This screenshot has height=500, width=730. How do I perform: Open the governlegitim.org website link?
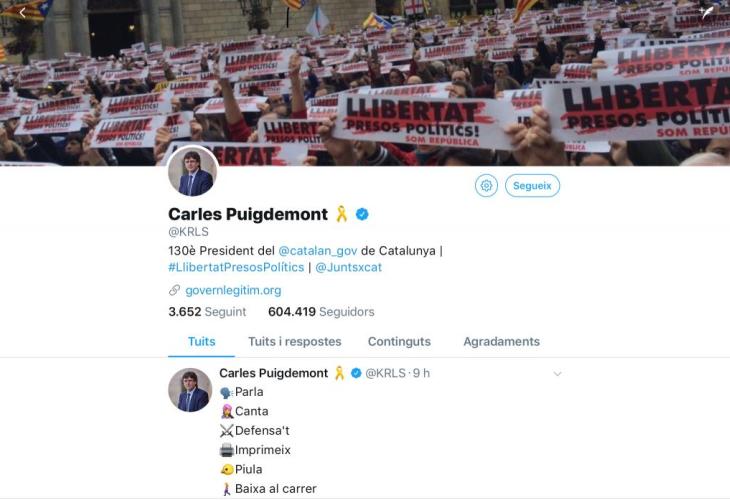tap(233, 291)
